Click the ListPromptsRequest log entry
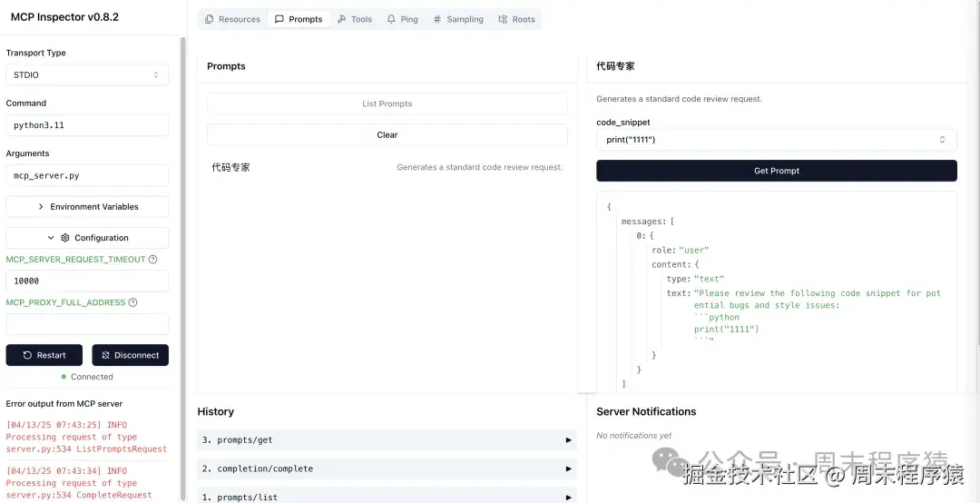This screenshot has height=503, width=980. pos(87,437)
